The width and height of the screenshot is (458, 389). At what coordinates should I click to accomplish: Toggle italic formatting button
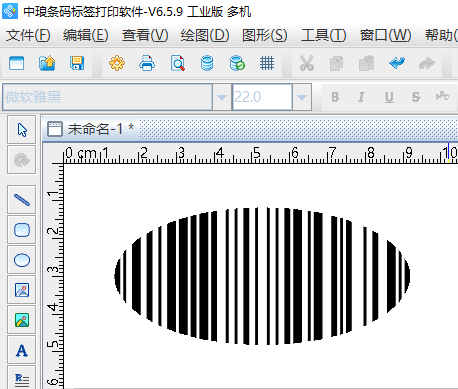(x=361, y=97)
